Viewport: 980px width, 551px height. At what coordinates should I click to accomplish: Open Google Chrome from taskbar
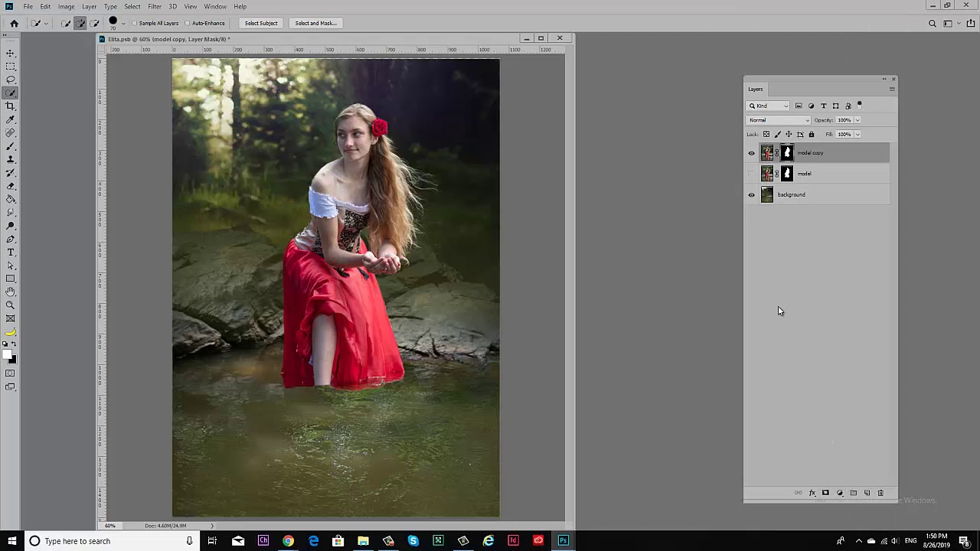pyautogui.click(x=288, y=541)
